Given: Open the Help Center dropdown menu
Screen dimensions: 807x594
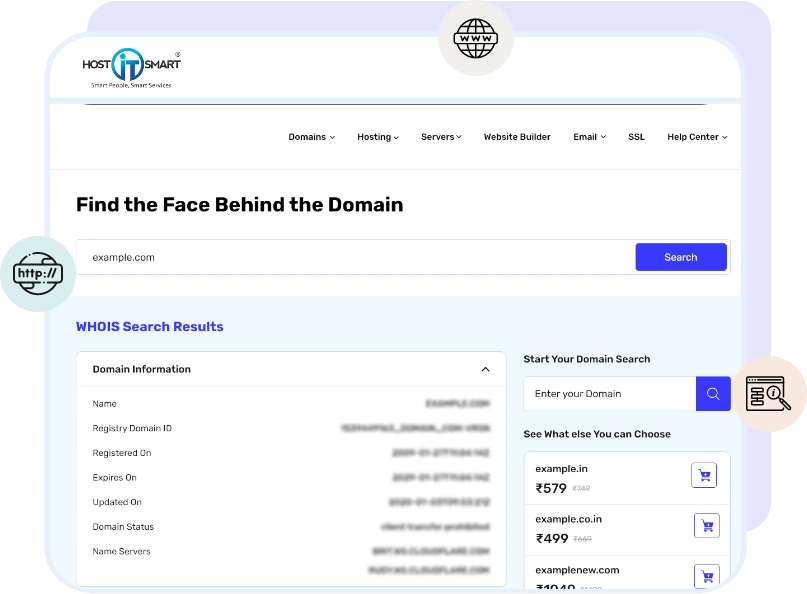Looking at the screenshot, I should [x=697, y=137].
